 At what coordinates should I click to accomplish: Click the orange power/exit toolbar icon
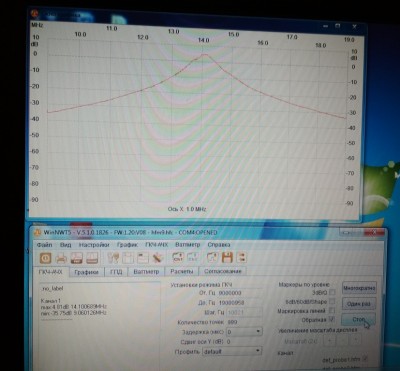45,258
